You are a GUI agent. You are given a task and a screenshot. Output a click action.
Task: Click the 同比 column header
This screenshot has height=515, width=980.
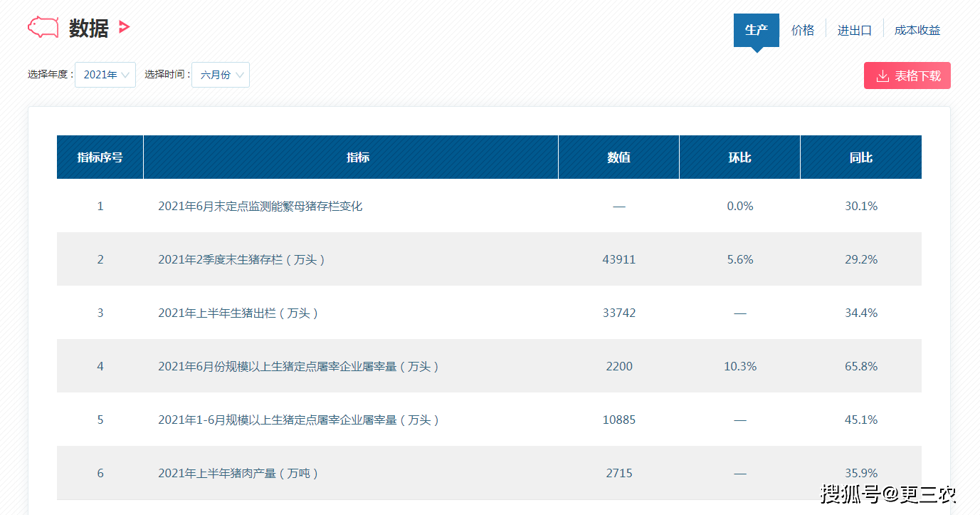[861, 157]
